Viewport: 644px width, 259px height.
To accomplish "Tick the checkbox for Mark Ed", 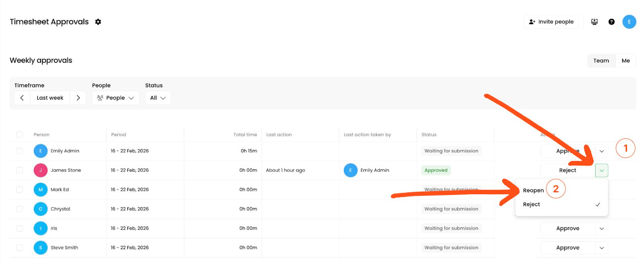I will [x=19, y=190].
